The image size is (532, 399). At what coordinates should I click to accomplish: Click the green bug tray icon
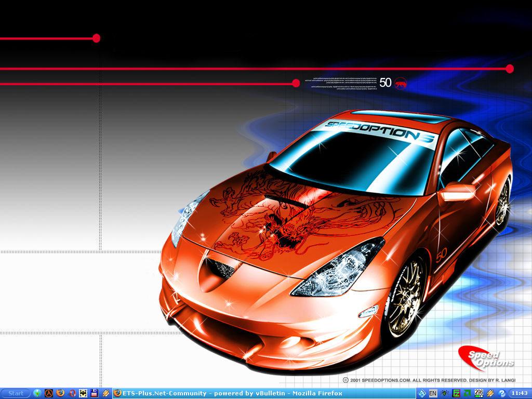[x=445, y=393]
